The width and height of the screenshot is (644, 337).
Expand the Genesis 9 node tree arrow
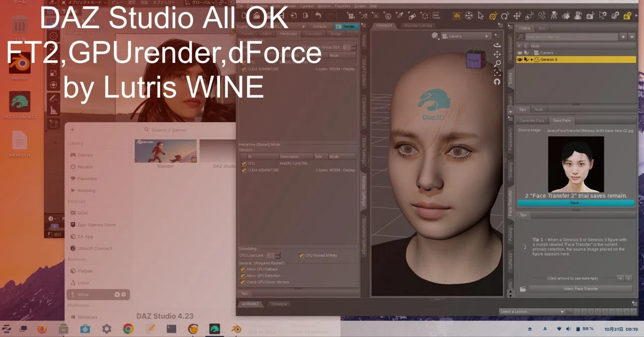pos(532,59)
